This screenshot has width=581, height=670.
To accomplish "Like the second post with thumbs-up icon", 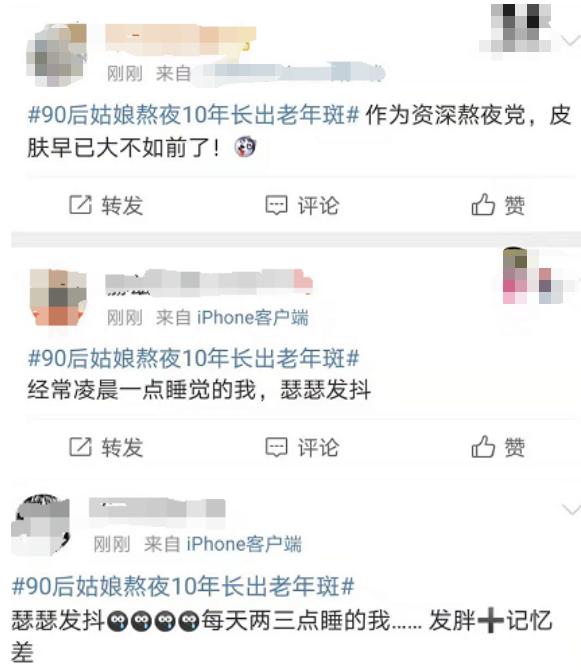I will coord(483,447).
